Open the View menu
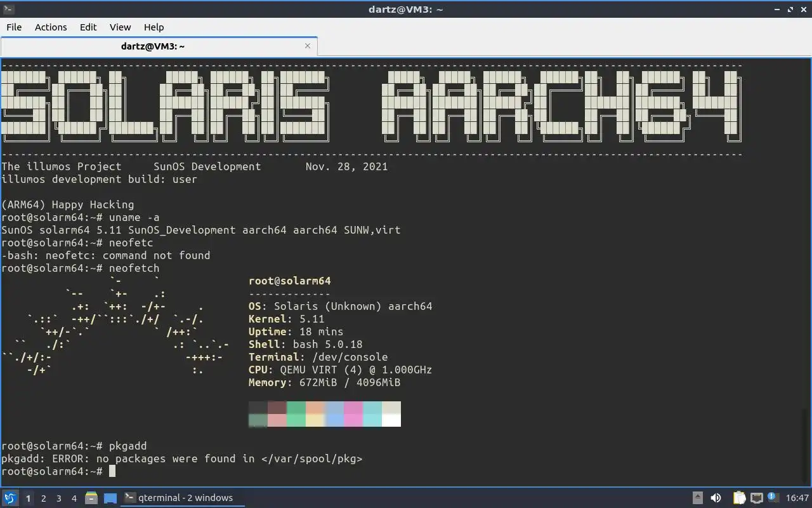The height and width of the screenshot is (508, 812). [120, 27]
